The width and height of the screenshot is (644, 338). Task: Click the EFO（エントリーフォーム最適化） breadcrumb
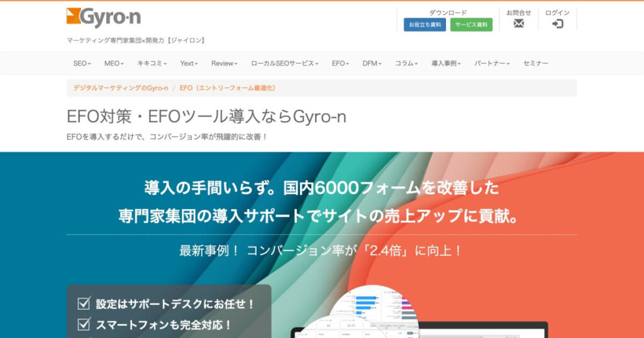(228, 88)
